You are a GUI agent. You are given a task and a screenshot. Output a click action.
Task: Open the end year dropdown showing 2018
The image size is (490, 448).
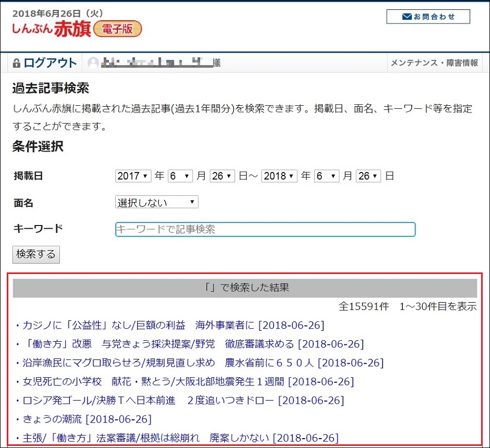[x=279, y=176]
